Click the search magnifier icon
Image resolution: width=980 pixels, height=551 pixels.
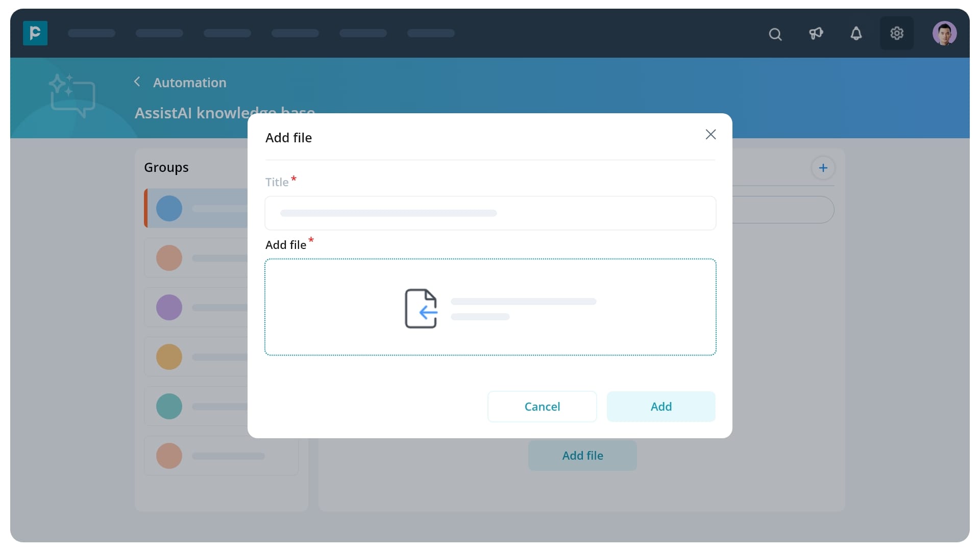(x=775, y=34)
